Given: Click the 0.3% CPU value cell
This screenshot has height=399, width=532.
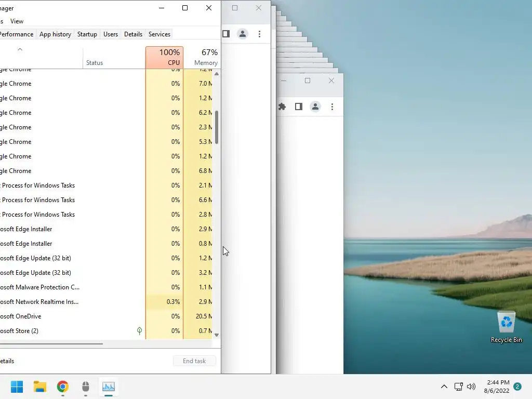Looking at the screenshot, I should point(165,302).
